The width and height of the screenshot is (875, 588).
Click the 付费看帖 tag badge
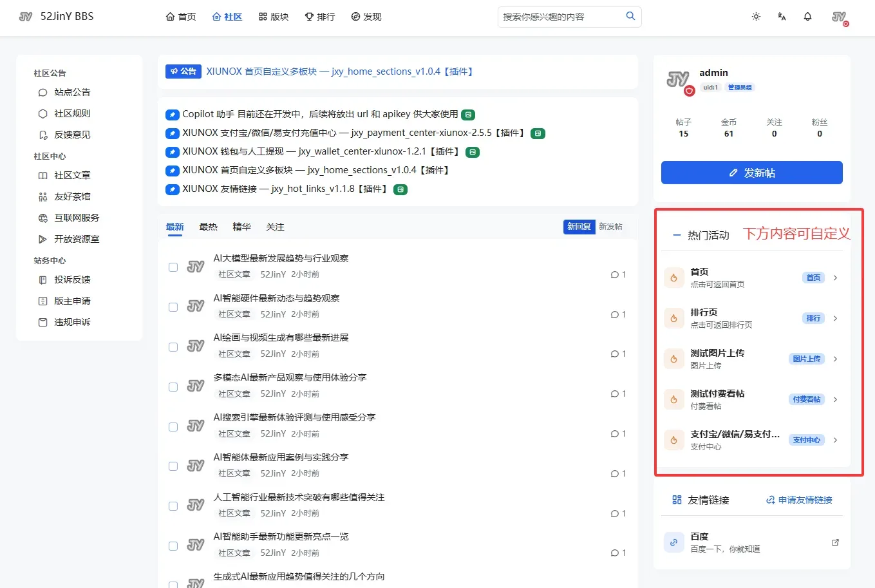[x=807, y=399]
